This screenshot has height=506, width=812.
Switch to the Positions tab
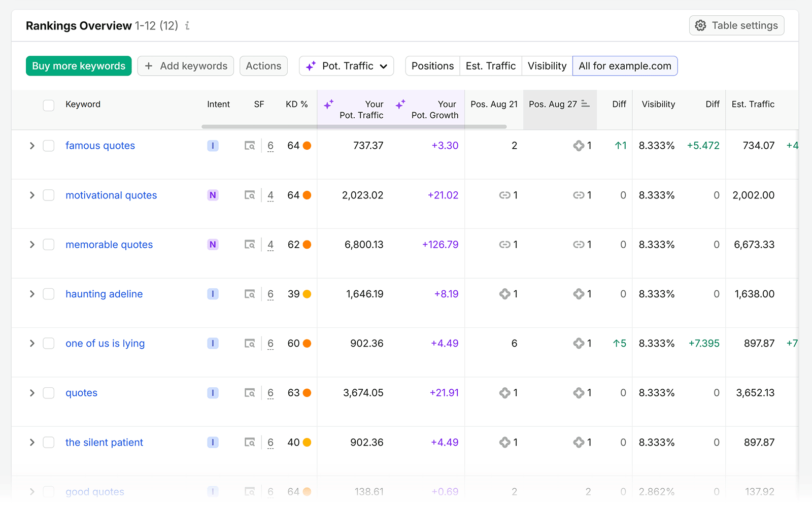[432, 66]
